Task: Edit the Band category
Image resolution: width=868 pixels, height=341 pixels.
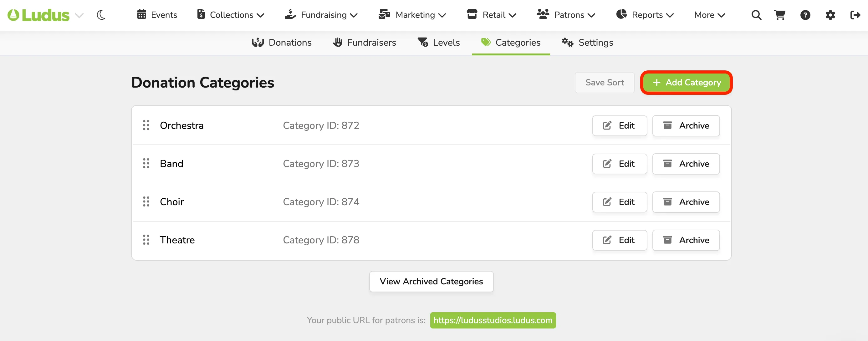Action: (x=619, y=164)
